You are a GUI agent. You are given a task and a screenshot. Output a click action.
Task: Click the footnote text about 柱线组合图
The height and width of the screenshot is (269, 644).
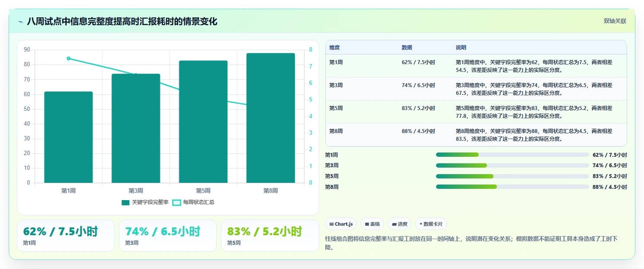click(x=472, y=243)
